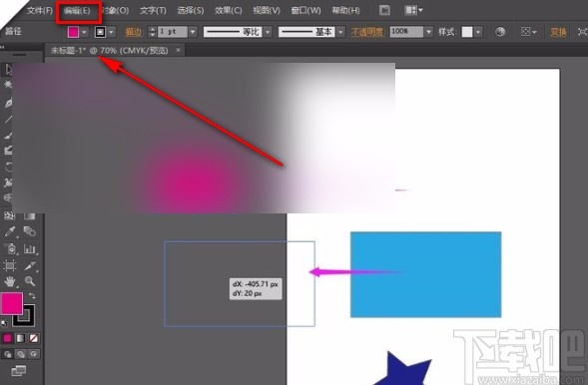Click the stroke swatch in control bar
Viewport: 588px width, 385px height.
(100, 32)
